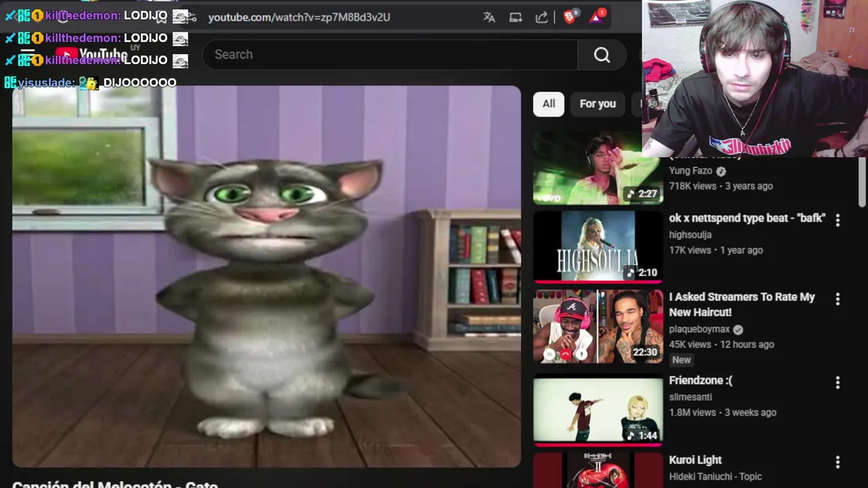Open the streamers haircut video thumbnail
The width and height of the screenshot is (868, 488).
click(x=598, y=327)
